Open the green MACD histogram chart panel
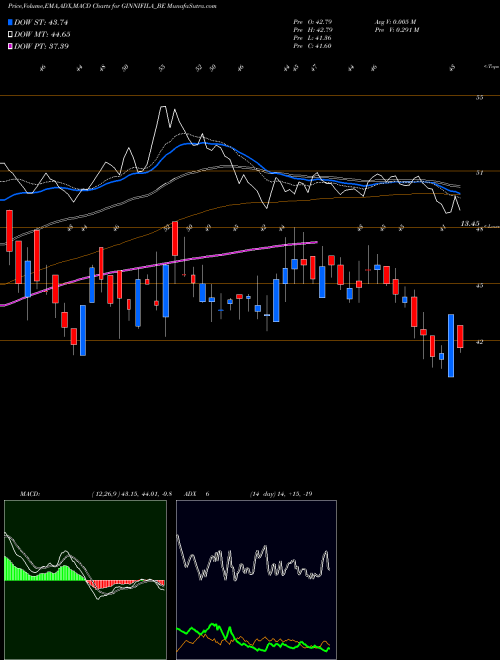This screenshot has height=660, width=500. 85,580
